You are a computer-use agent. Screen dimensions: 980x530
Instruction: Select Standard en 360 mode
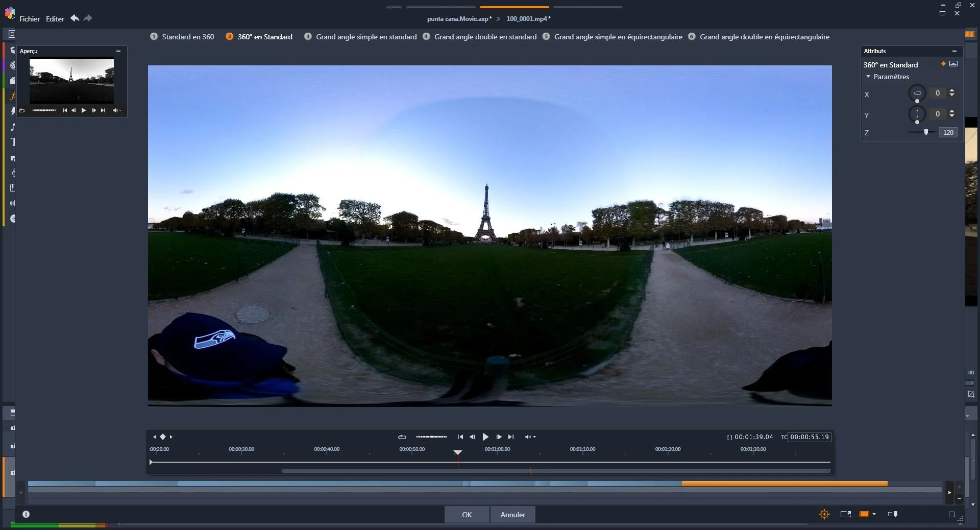(x=182, y=37)
